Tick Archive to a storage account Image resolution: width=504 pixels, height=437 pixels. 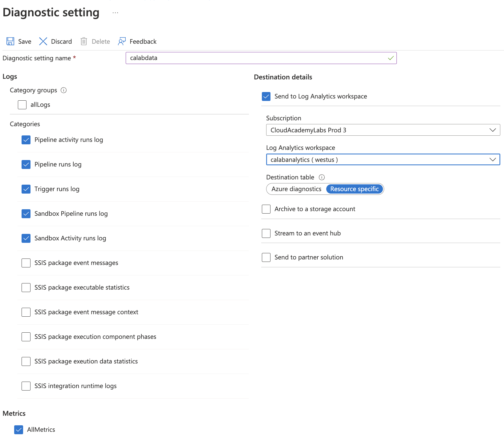(266, 209)
